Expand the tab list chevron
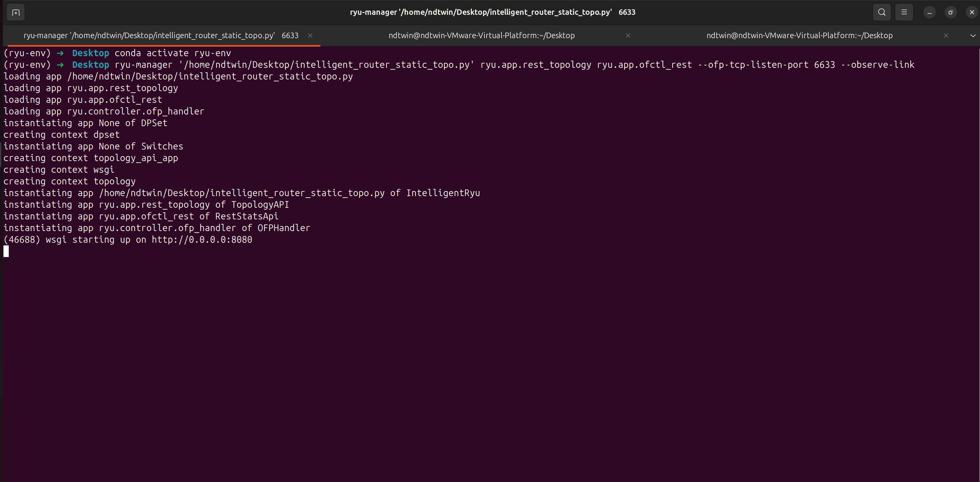980x482 pixels. [x=973, y=36]
